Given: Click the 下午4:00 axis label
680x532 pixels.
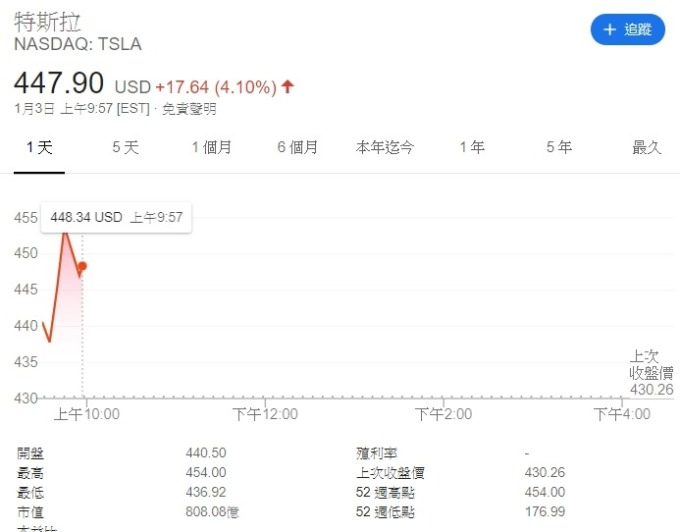Looking at the screenshot, I should click(x=622, y=414).
